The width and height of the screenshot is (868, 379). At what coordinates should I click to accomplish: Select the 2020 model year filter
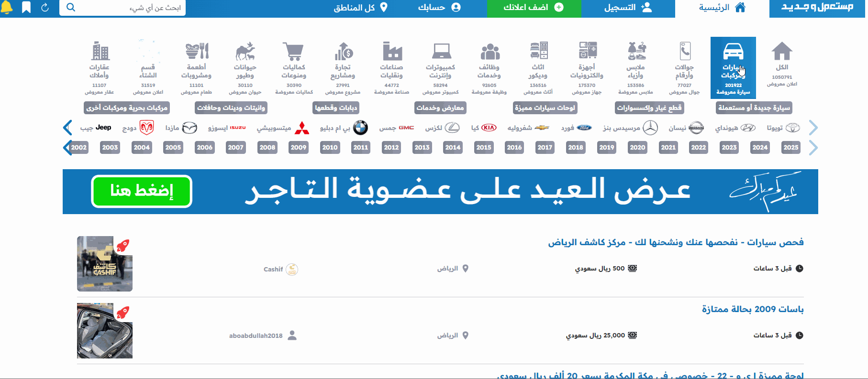coord(637,147)
